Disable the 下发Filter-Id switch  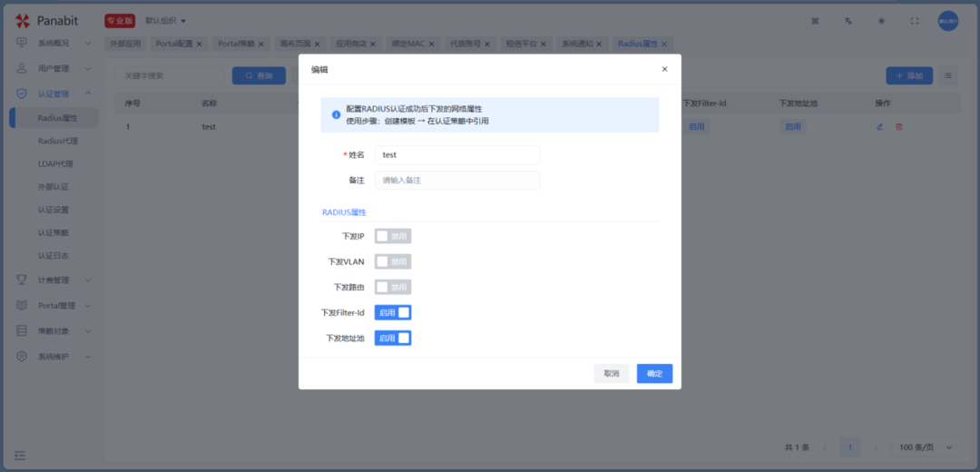(x=393, y=312)
